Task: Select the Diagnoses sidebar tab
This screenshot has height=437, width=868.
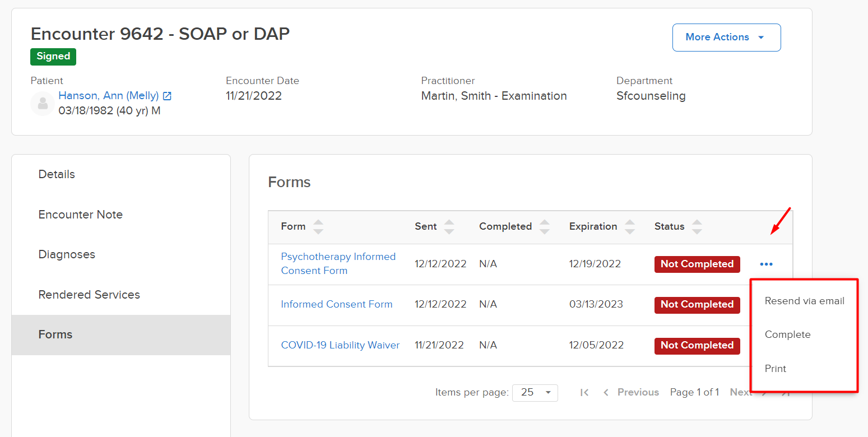Action: (121, 254)
